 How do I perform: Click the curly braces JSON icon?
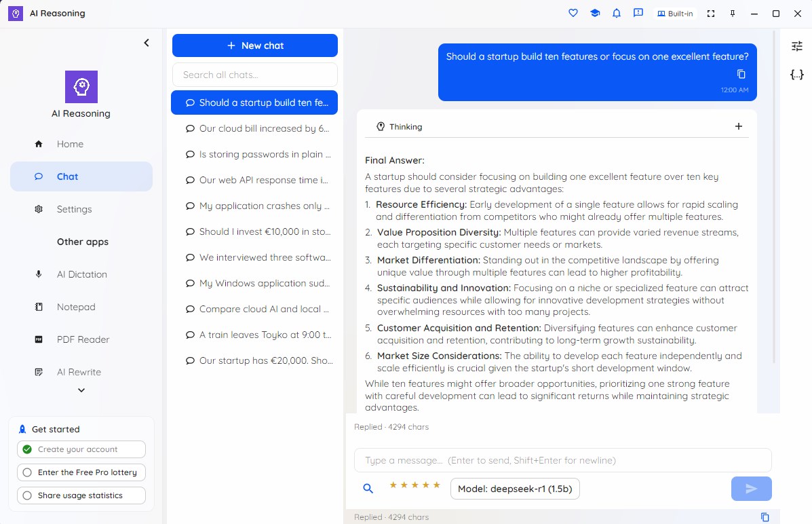[797, 75]
